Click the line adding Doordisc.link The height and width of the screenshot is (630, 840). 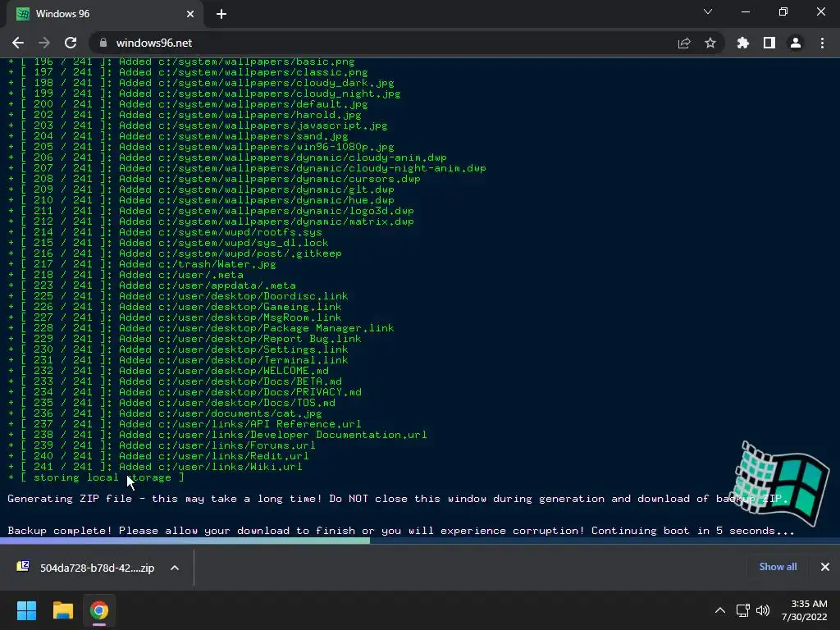(178, 295)
